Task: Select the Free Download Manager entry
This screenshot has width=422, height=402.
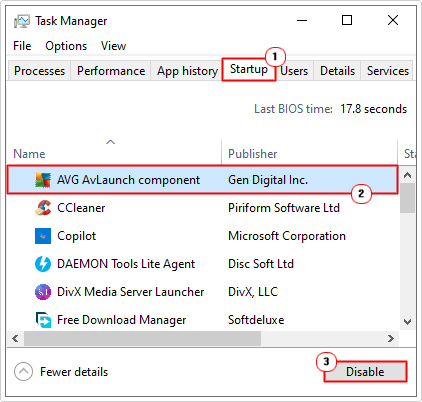Action: coord(202,320)
